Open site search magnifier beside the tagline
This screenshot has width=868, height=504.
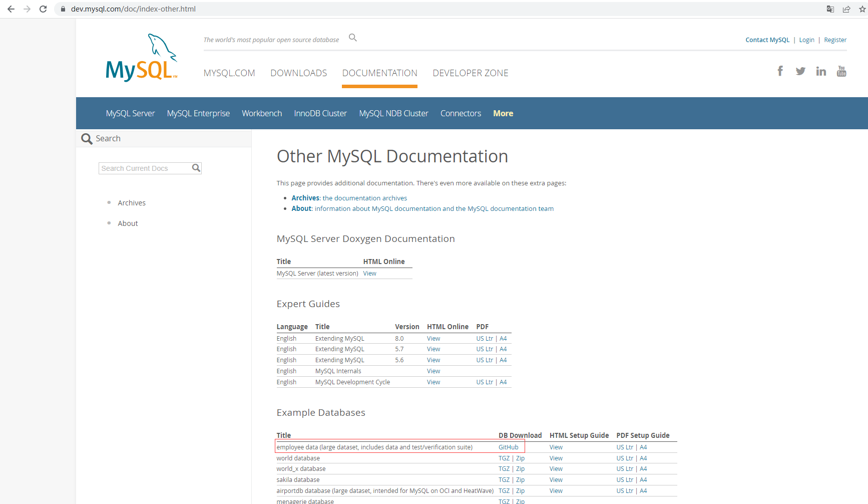coord(353,38)
